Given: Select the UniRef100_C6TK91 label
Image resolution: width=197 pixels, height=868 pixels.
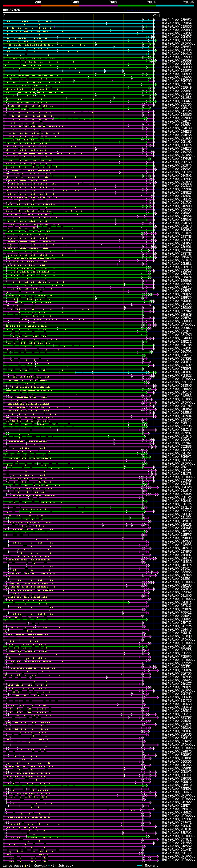Looking at the screenshot, I should click(177, 358).
